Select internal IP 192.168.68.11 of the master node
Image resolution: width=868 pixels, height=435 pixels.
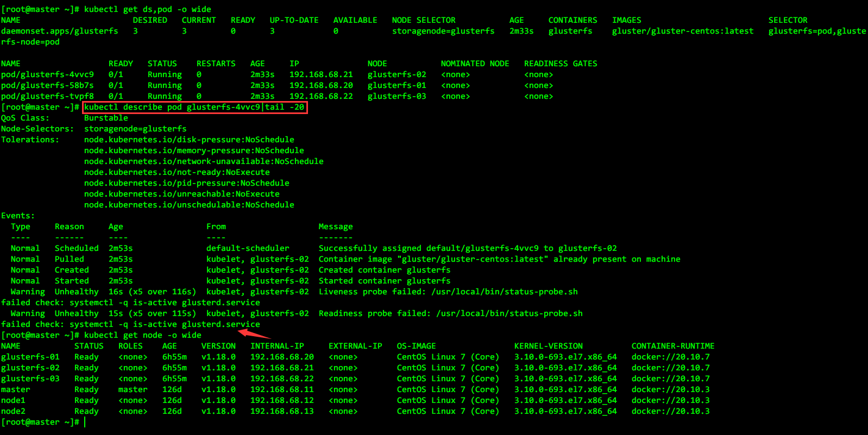pos(282,389)
